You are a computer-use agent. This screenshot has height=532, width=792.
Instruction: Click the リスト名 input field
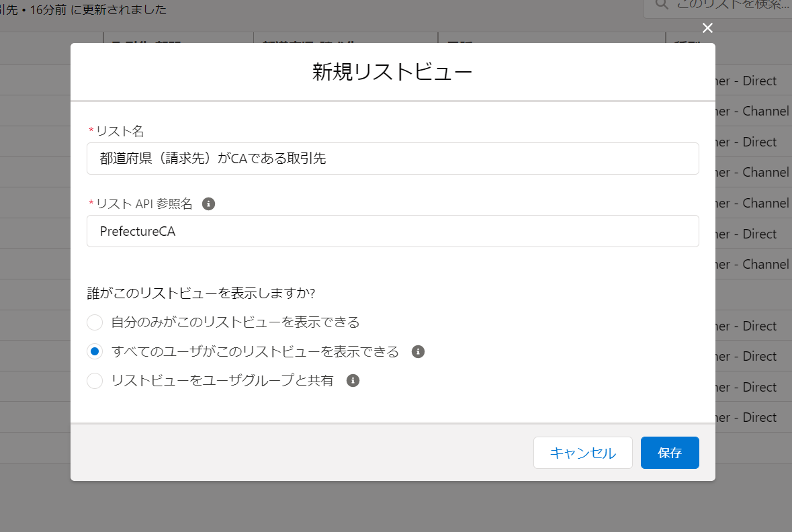[392, 159]
